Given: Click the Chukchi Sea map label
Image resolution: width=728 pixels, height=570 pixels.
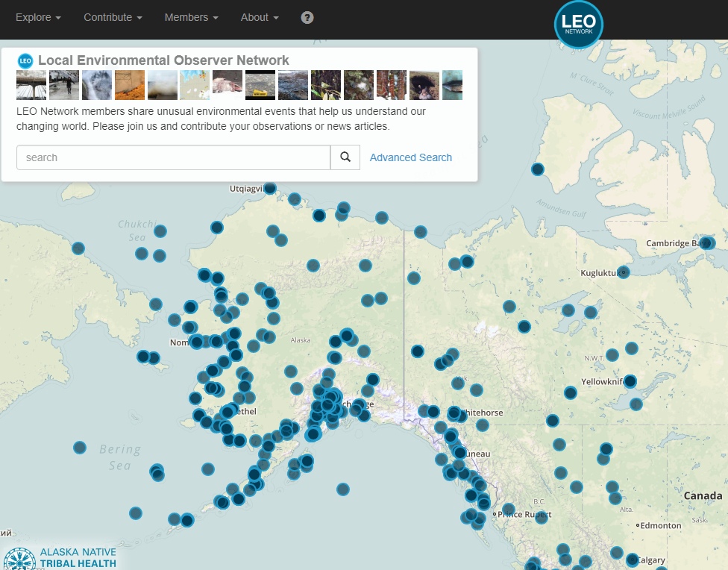Looking at the screenshot, I should tap(138, 231).
